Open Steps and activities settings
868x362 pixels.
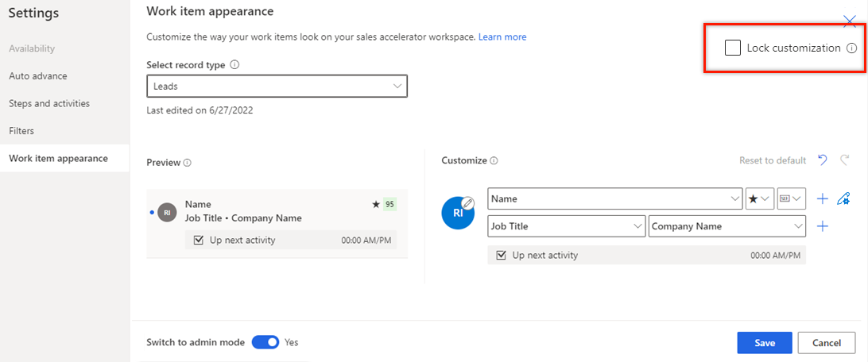(49, 103)
